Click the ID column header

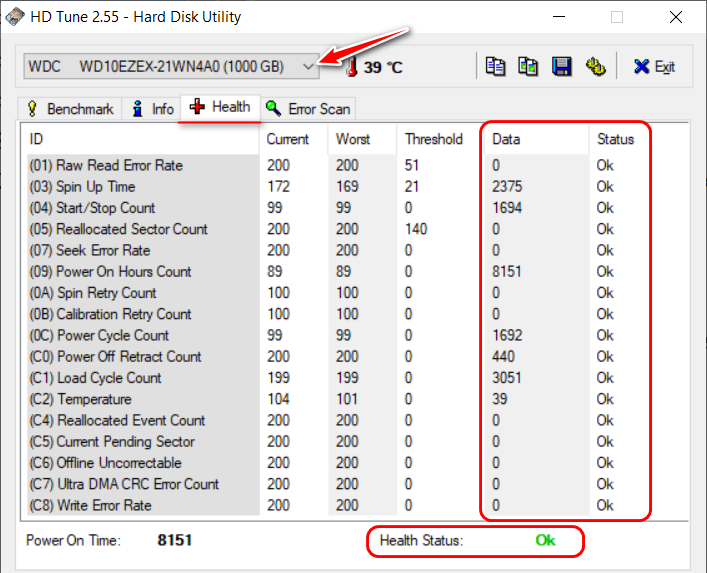(x=140, y=139)
